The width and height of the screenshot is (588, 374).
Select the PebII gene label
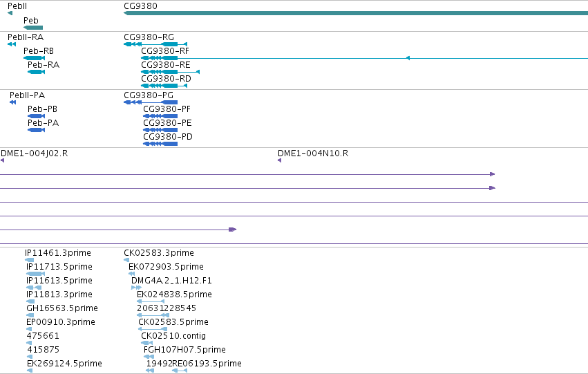pos(17,6)
